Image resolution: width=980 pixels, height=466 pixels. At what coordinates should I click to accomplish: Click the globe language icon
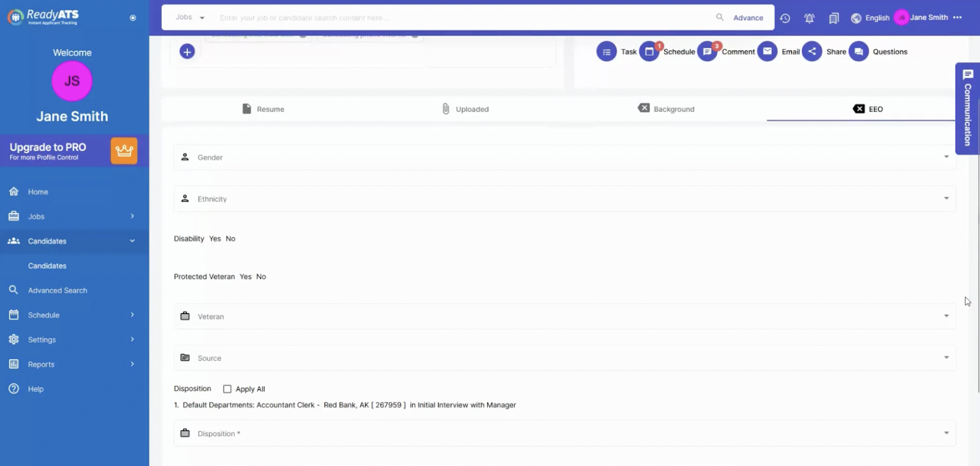856,18
